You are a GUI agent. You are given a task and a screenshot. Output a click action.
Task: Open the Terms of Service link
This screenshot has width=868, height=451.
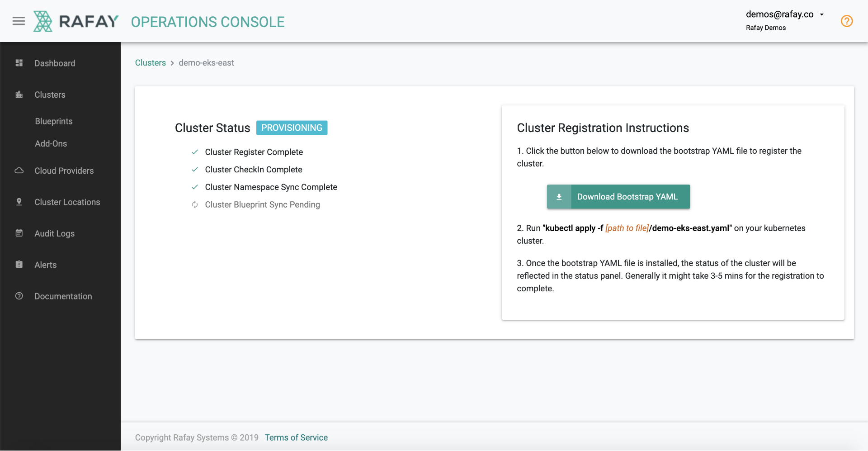[x=296, y=437]
